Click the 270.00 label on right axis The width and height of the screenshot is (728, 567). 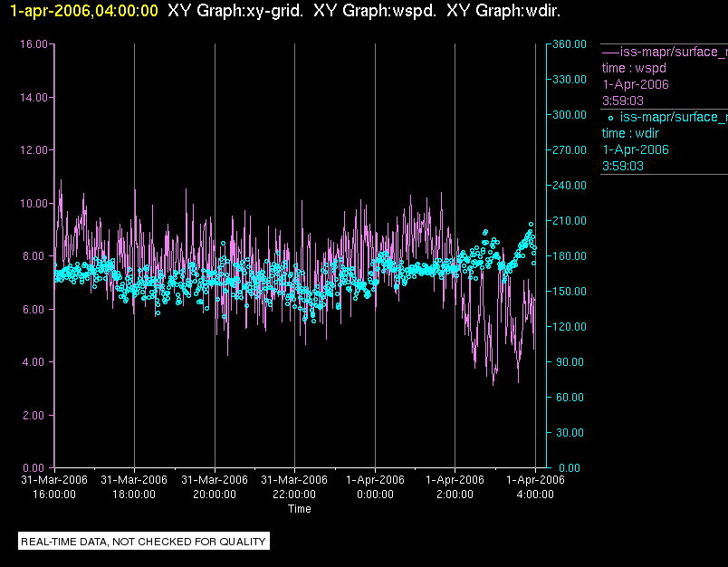pos(570,150)
